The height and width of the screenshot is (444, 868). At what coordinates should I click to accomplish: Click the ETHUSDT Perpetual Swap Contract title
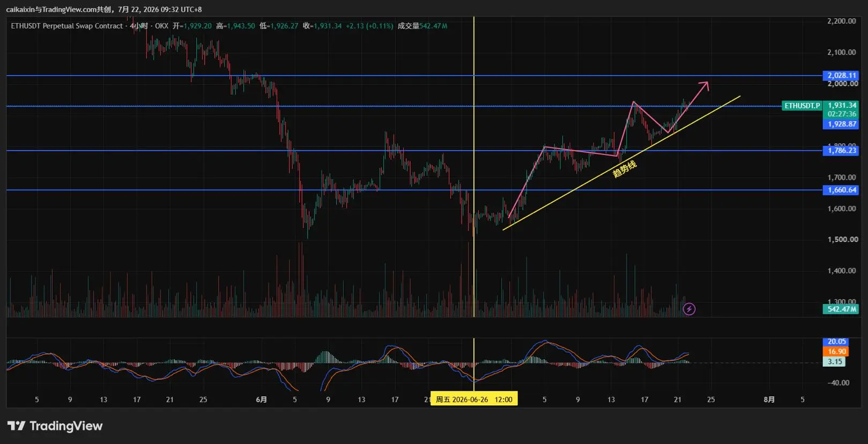[66, 26]
